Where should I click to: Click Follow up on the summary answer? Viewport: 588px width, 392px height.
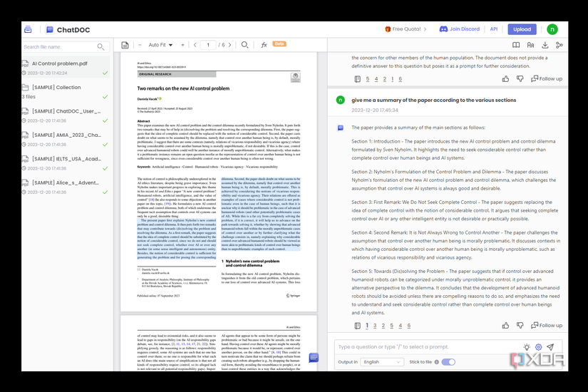point(547,326)
